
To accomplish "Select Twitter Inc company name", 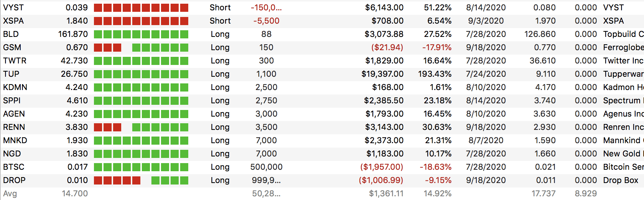I will tap(623, 61).
